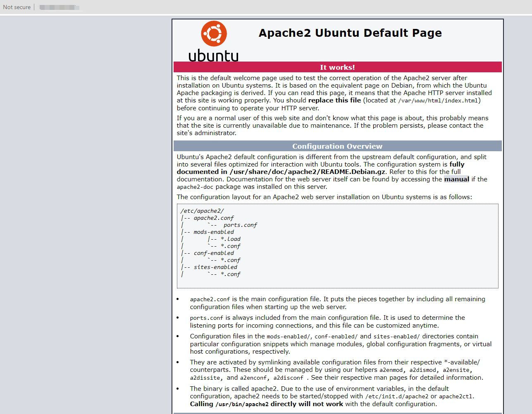Click the It works! red banner

(x=337, y=67)
